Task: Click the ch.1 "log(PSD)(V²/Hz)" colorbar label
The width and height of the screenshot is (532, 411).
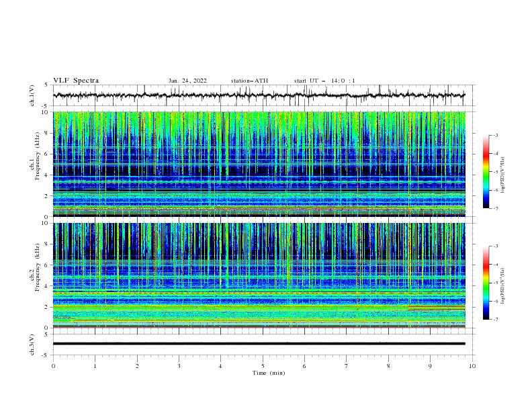Action: 503,175
